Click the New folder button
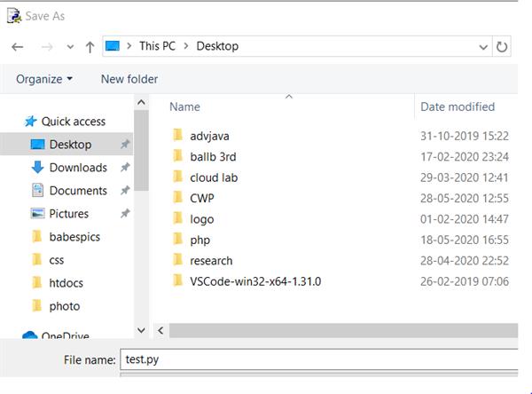Image resolution: width=532 pixels, height=394 pixels. [x=129, y=79]
